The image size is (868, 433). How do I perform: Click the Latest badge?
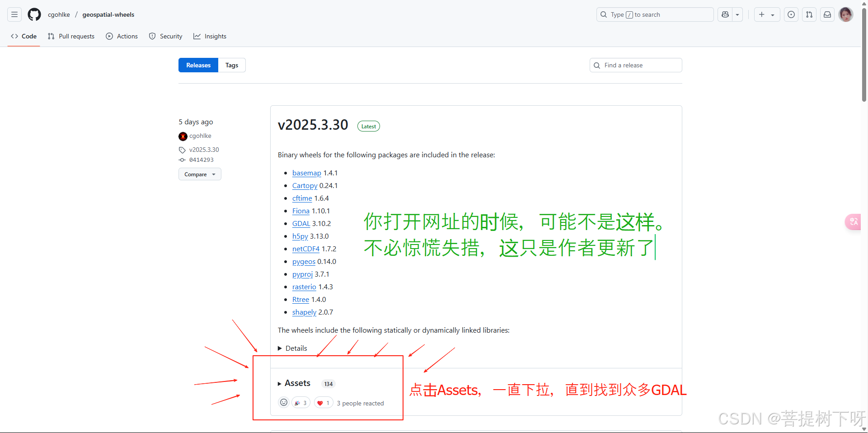click(369, 127)
